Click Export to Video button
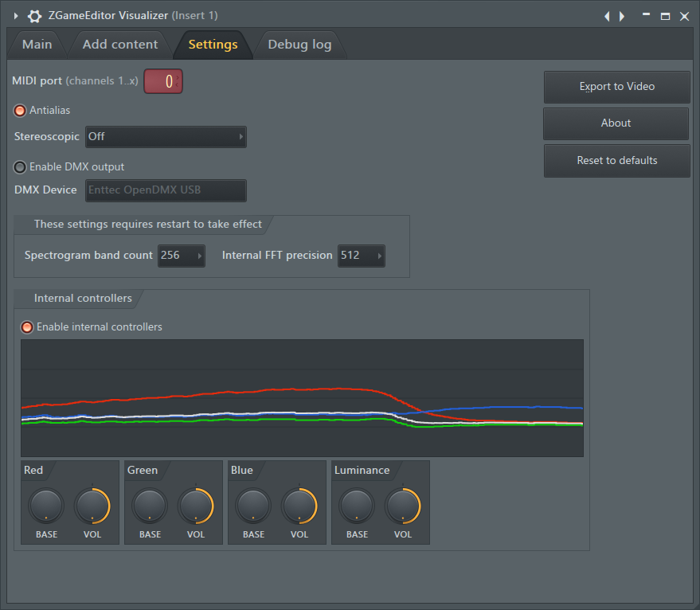This screenshot has width=700, height=610. coord(616,87)
